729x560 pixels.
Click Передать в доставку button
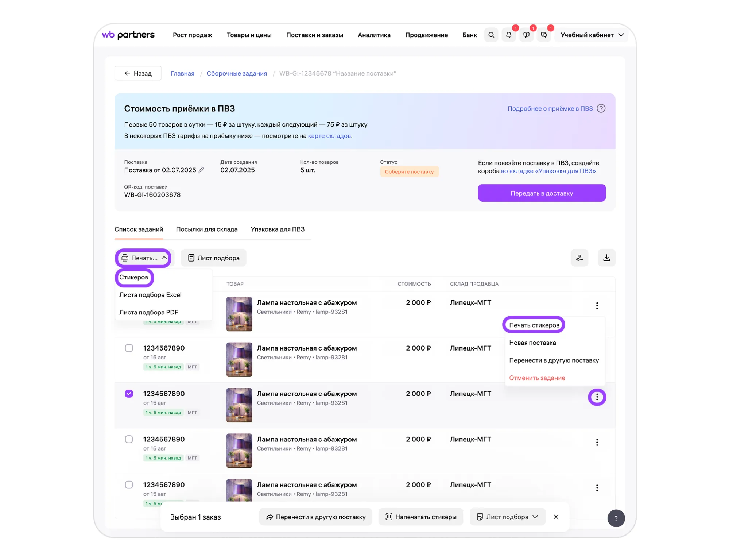pos(541,193)
